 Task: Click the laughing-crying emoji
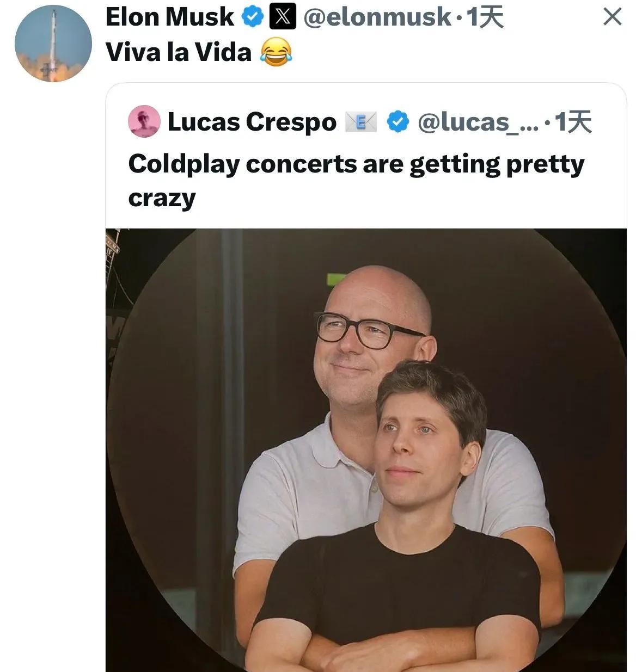coord(276,53)
